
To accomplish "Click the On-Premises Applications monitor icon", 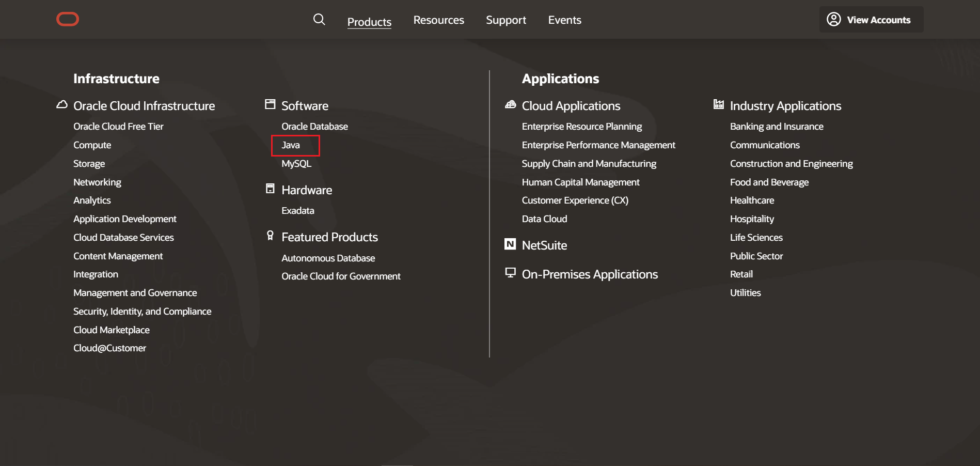I will (510, 273).
